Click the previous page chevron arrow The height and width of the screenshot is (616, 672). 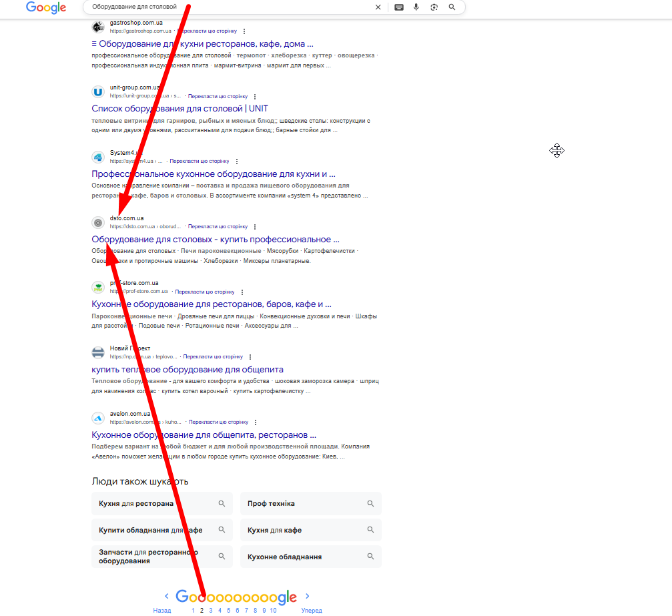pyautogui.click(x=167, y=596)
